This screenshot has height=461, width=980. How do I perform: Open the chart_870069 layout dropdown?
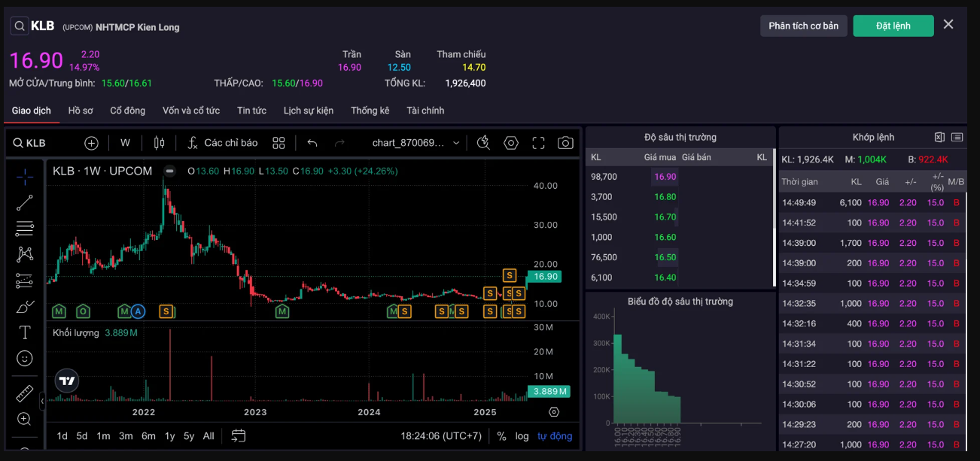pyautogui.click(x=416, y=143)
